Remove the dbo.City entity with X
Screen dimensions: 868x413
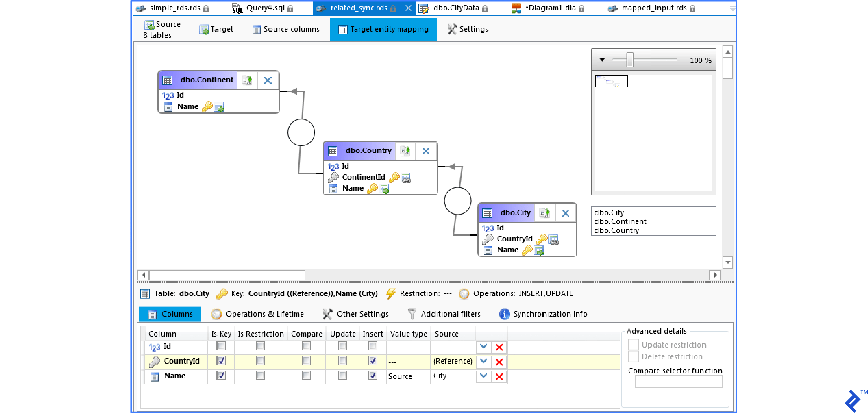[x=566, y=213]
